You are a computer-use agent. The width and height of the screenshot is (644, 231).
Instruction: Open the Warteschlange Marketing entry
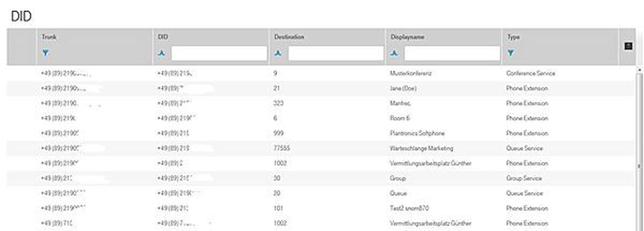421,149
